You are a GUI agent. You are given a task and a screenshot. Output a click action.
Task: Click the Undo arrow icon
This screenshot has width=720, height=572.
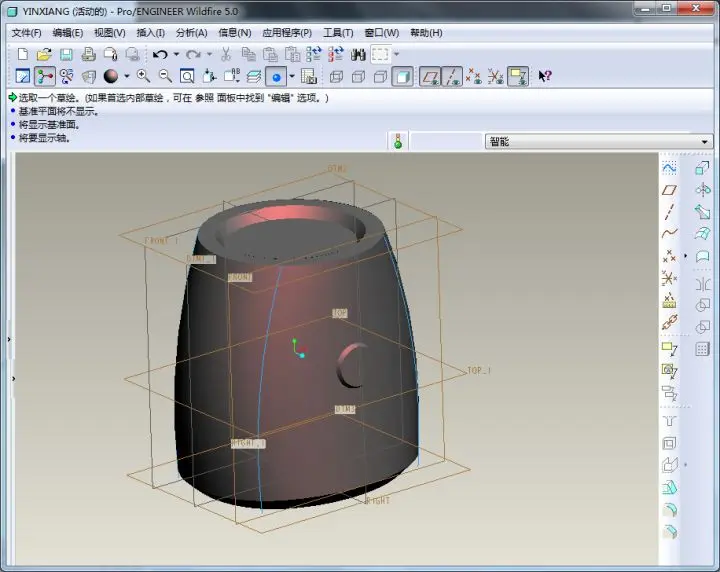(x=160, y=55)
